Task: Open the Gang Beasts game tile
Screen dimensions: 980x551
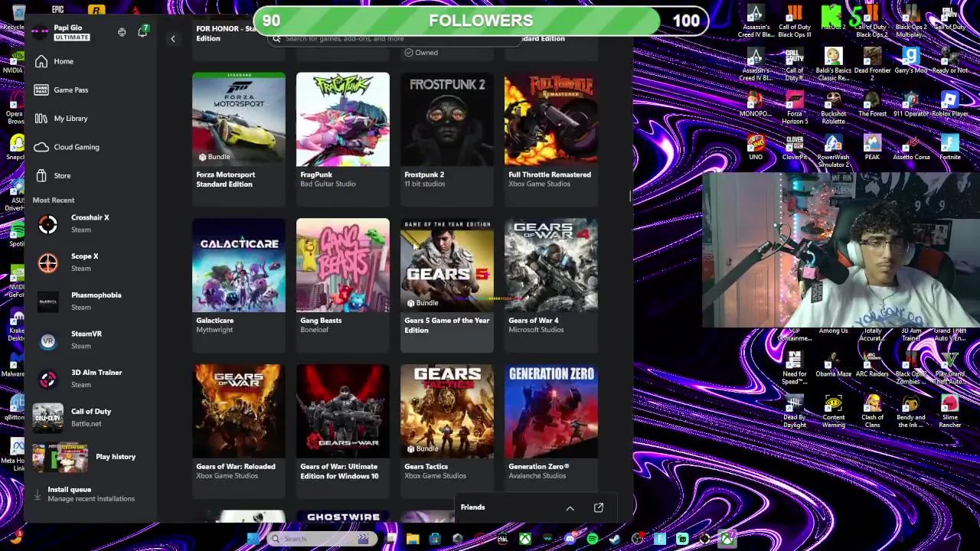Action: [x=343, y=285]
